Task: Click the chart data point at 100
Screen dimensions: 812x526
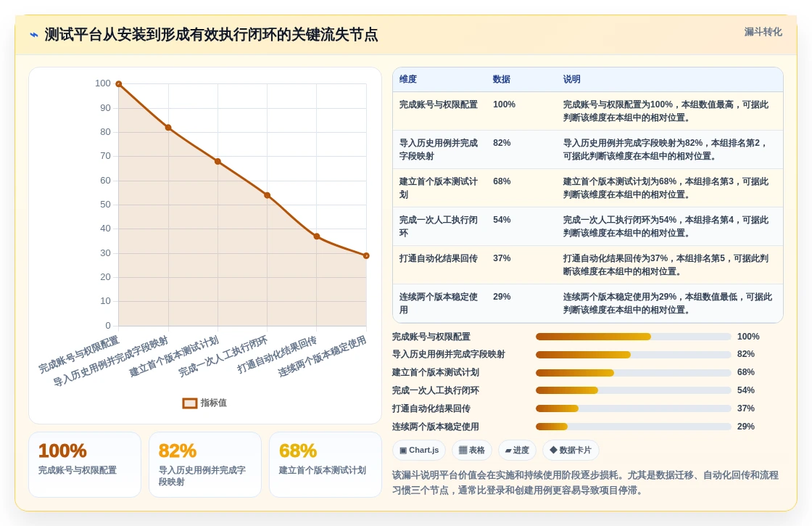Action: (x=119, y=84)
